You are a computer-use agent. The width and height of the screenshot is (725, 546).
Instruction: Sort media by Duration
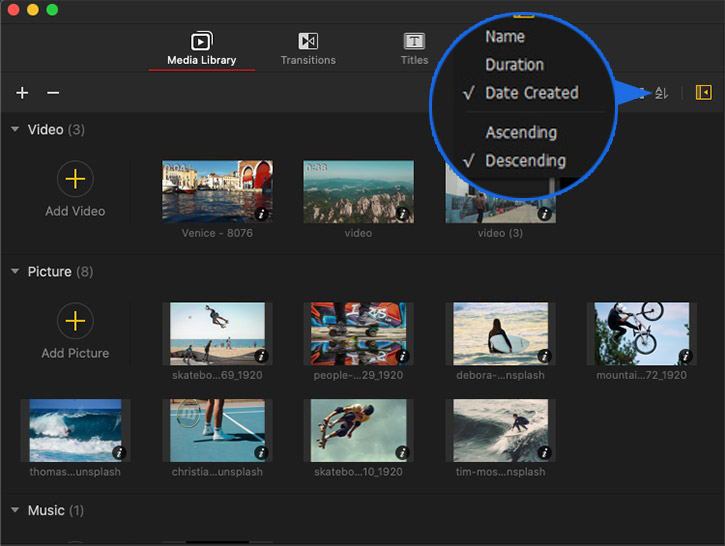click(x=514, y=65)
